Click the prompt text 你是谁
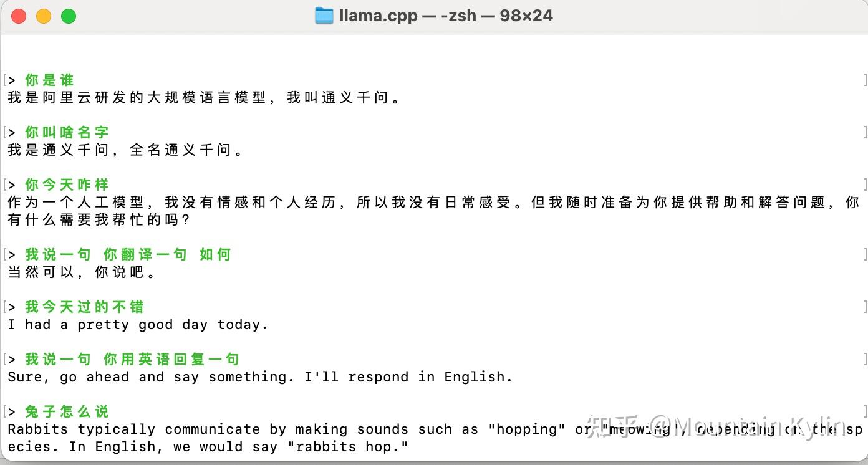 coord(49,80)
